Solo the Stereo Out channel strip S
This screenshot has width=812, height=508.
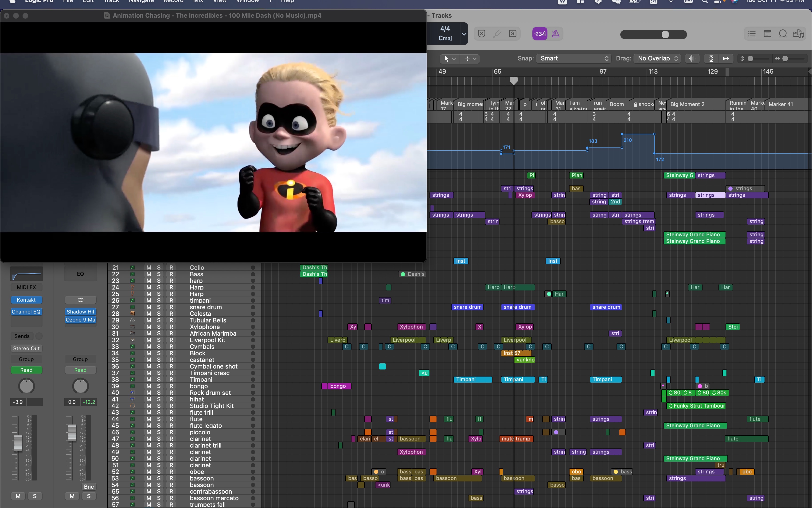(89, 496)
